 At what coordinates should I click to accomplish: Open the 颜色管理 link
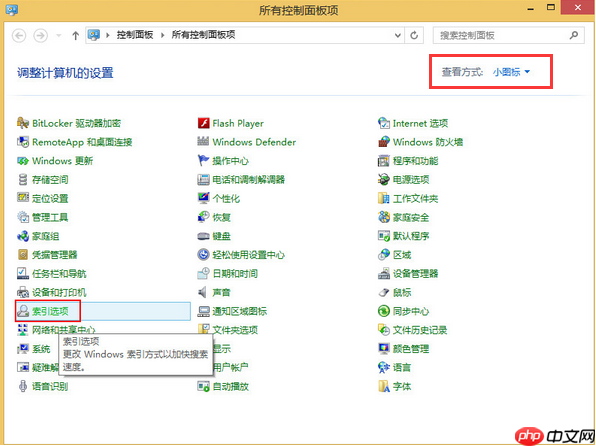tap(411, 349)
